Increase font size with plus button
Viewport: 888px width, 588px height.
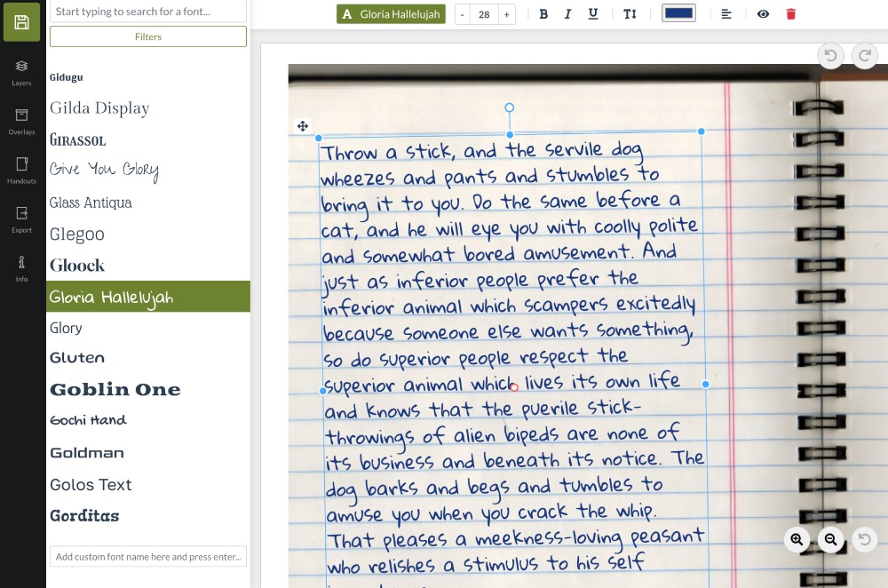point(507,14)
